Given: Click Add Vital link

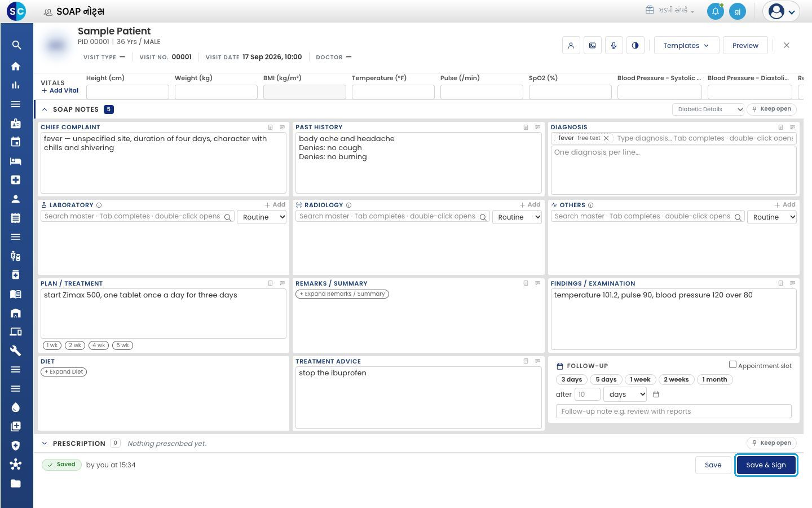Looking at the screenshot, I should (60, 91).
